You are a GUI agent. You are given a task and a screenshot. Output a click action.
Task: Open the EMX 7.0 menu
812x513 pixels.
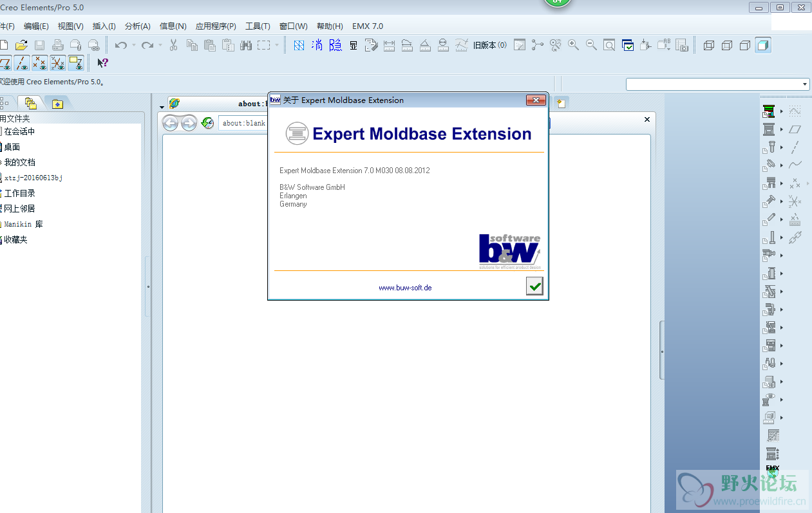368,26
